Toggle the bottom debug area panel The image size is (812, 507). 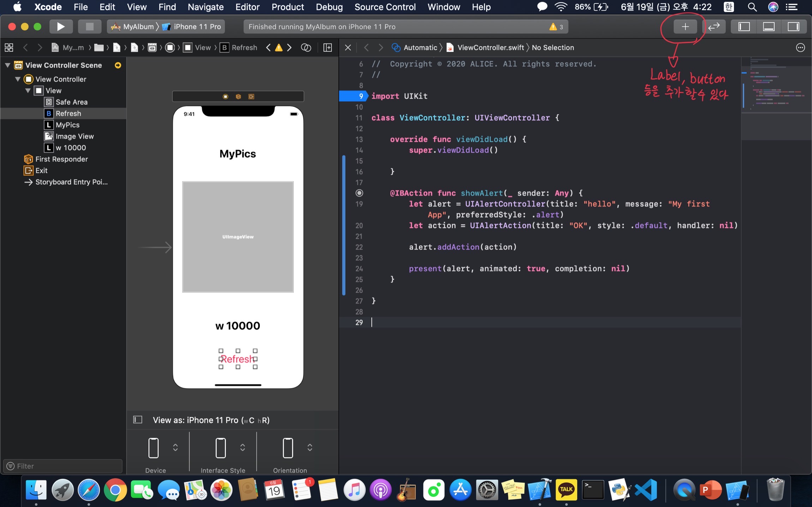tap(769, 27)
